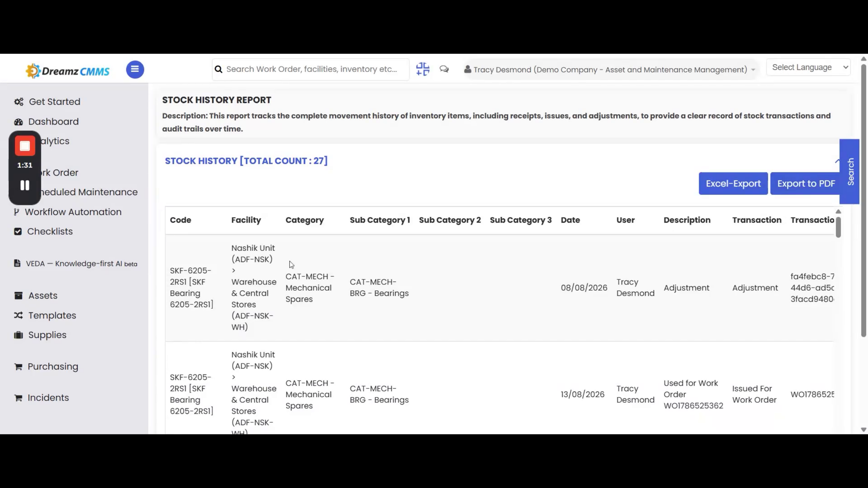
Task: Click the DreamzCMMS logo
Action: [x=68, y=71]
